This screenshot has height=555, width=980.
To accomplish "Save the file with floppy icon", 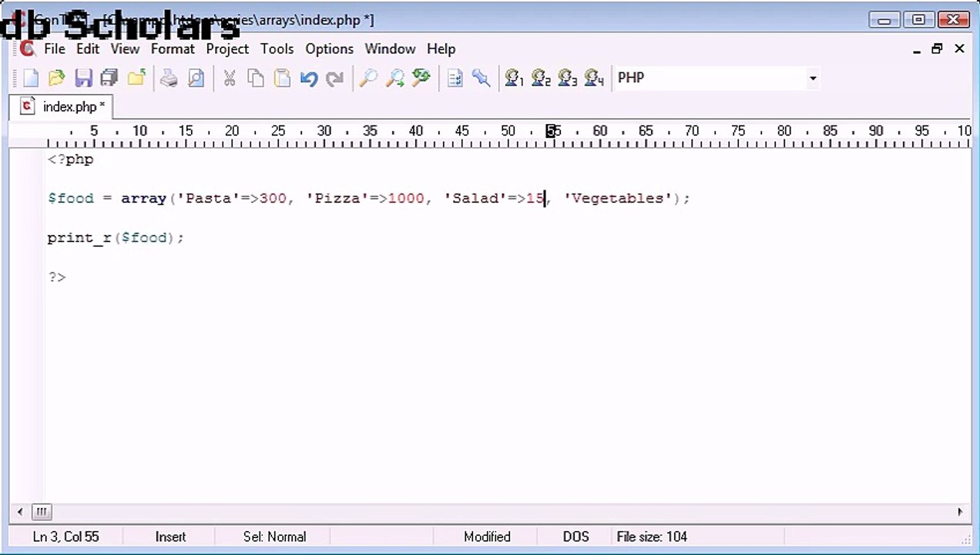I will click(x=83, y=78).
